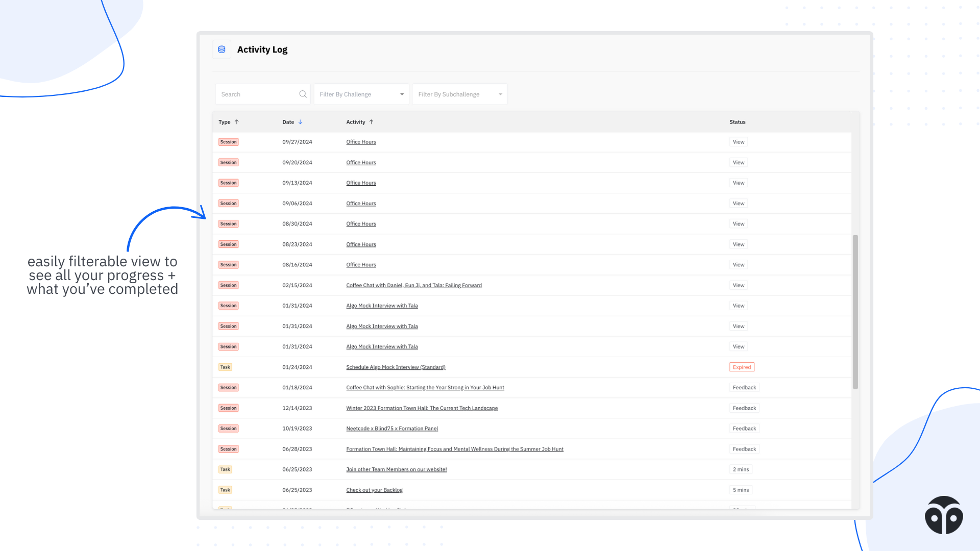980x551 pixels.
Task: View the 09/27/2024 Office Hours session
Action: point(738,142)
